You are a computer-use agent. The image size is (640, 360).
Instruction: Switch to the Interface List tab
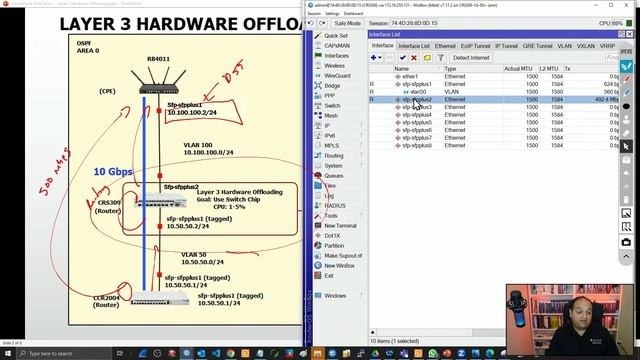tap(414, 46)
